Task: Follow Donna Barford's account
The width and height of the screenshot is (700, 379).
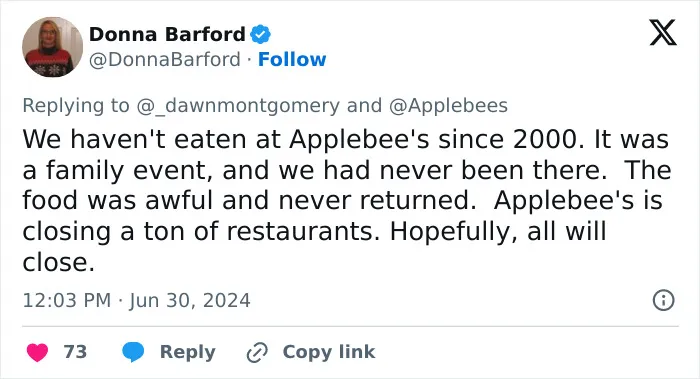Action: (x=292, y=59)
